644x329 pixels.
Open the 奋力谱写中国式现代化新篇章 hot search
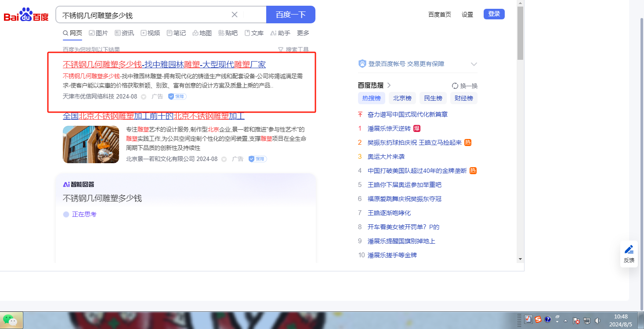pos(408,114)
